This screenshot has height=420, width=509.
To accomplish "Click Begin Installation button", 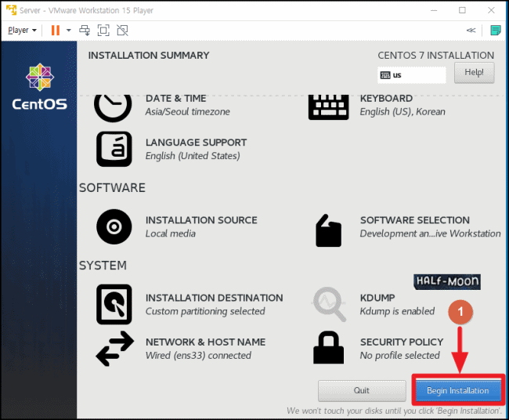I will pos(458,390).
